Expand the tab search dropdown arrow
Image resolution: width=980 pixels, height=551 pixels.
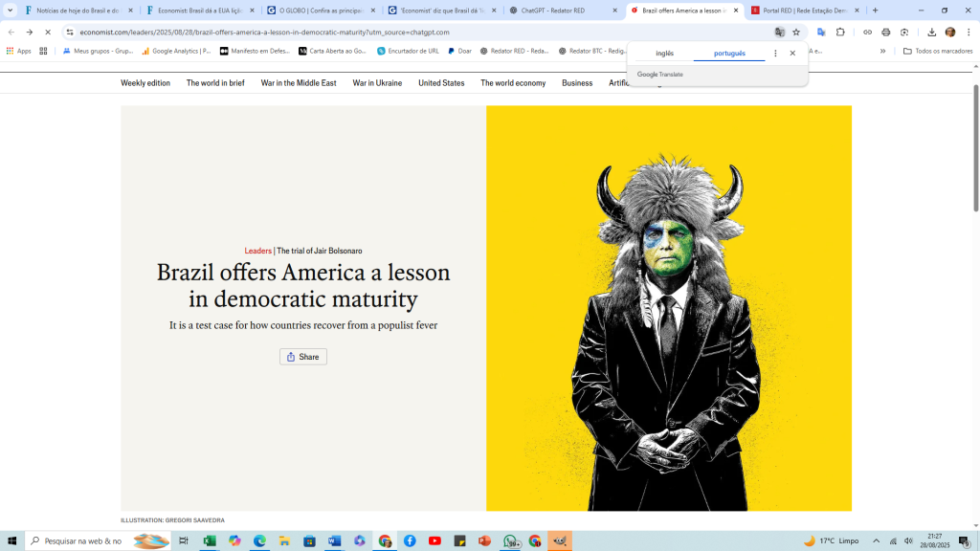coord(10,11)
